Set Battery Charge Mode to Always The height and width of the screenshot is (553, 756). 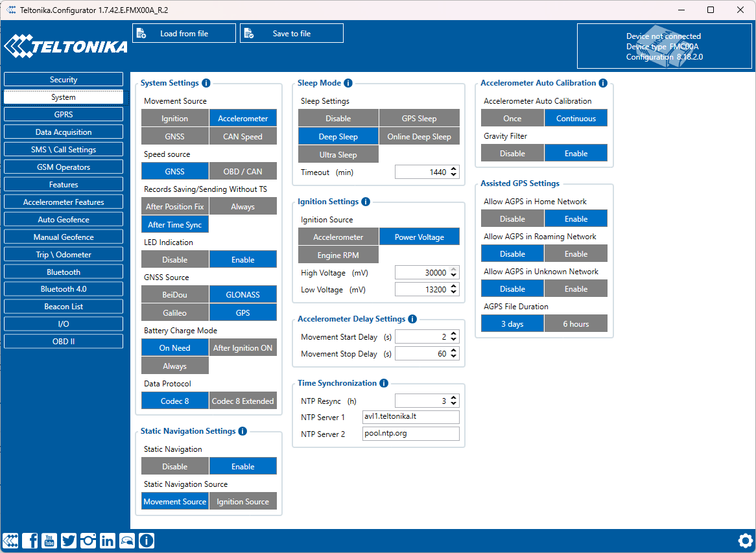[174, 366]
